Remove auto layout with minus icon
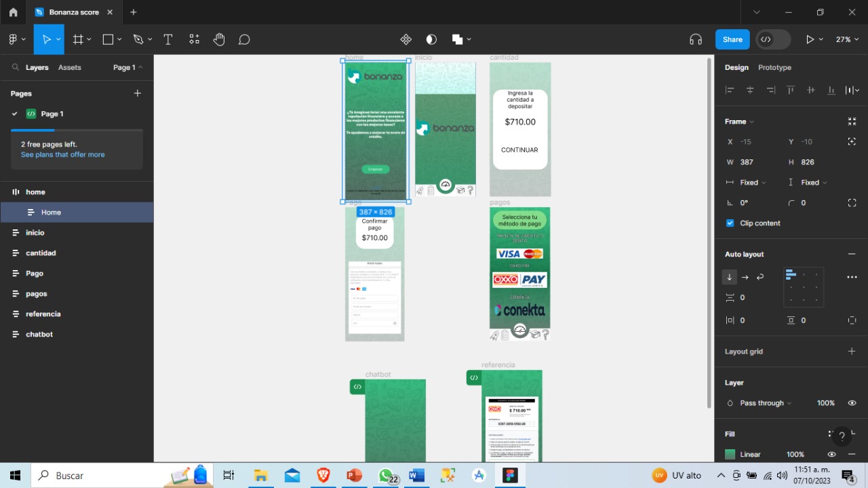Image resolution: width=868 pixels, height=488 pixels. (x=852, y=254)
